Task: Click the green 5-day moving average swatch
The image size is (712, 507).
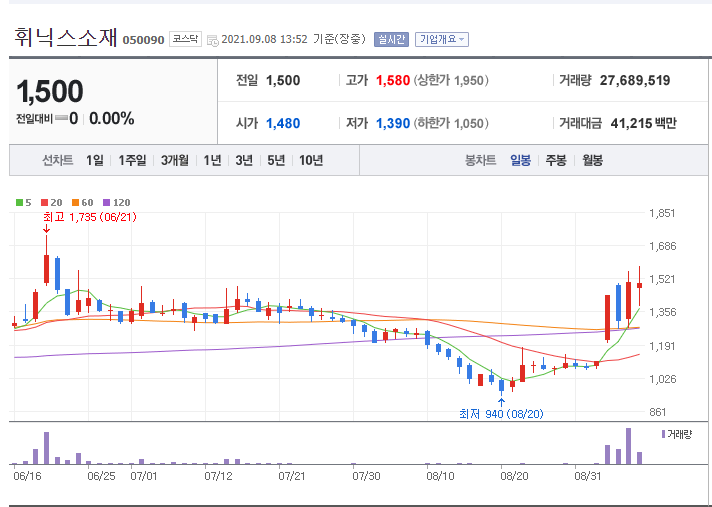Action: 19,202
